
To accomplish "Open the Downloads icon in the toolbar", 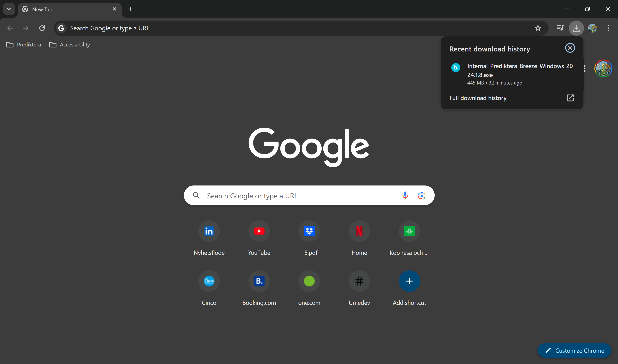I will (x=576, y=28).
